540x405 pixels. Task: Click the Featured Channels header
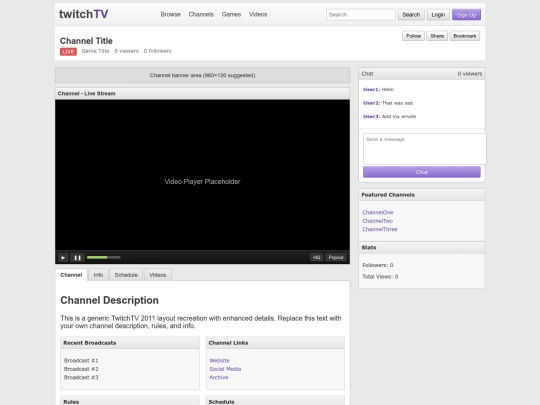click(x=422, y=195)
